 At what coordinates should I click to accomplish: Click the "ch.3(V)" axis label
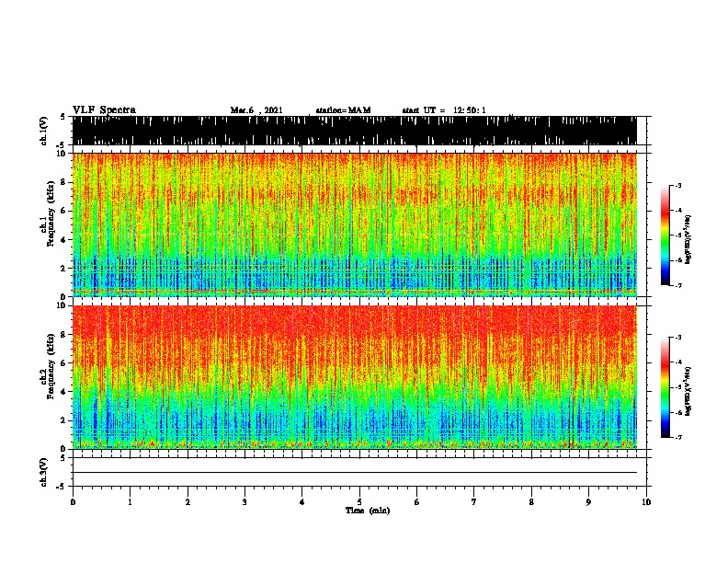coord(44,472)
